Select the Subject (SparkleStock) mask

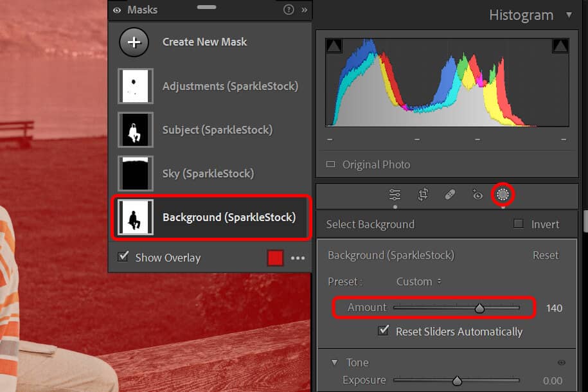pos(210,130)
